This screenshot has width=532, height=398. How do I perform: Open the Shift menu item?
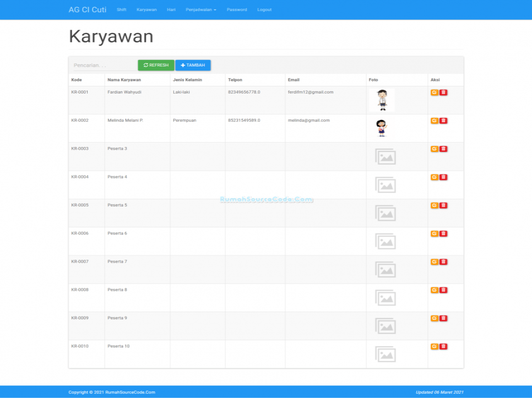[x=121, y=9]
